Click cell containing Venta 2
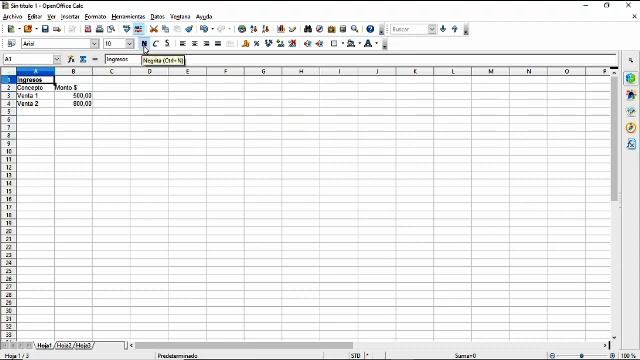640x360 pixels. tap(35, 104)
